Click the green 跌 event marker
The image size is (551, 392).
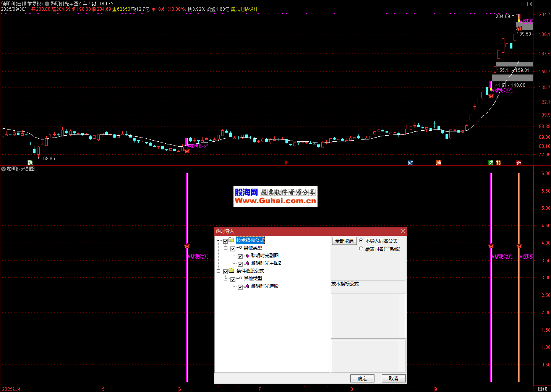[x=30, y=163]
